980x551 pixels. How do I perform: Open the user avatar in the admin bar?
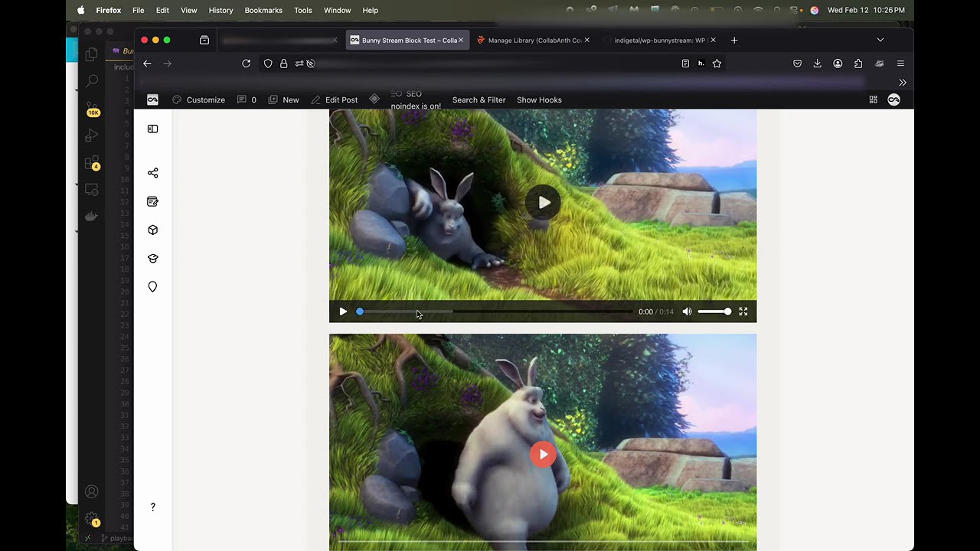893,99
